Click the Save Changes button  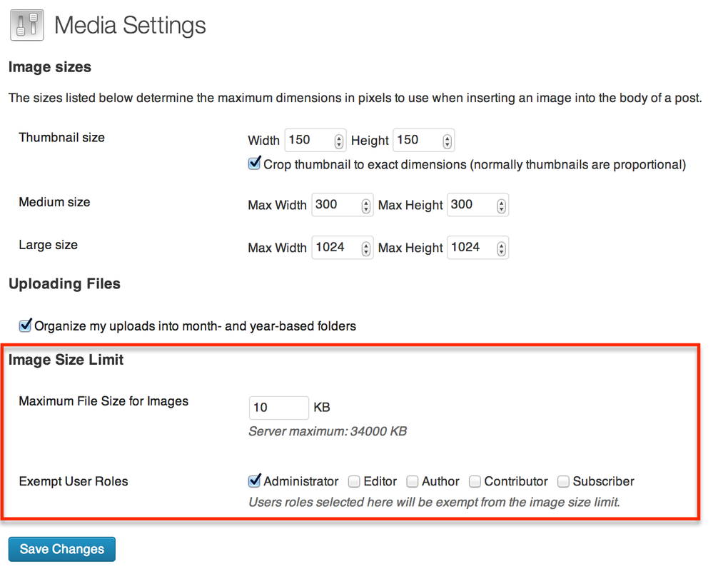61,549
